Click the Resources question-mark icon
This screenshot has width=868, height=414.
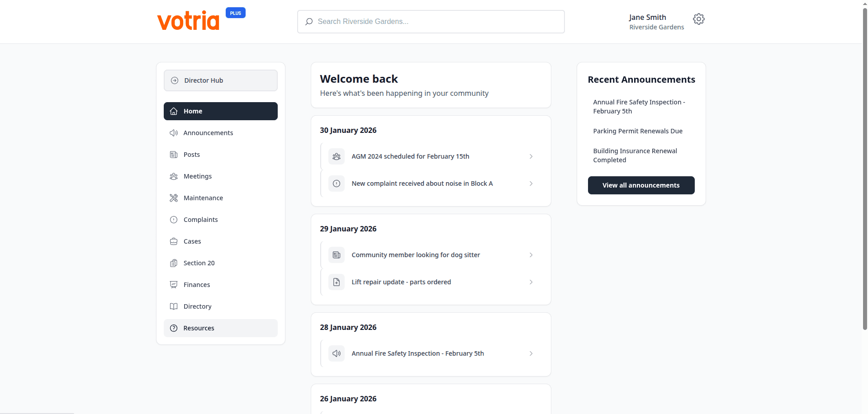(x=174, y=328)
